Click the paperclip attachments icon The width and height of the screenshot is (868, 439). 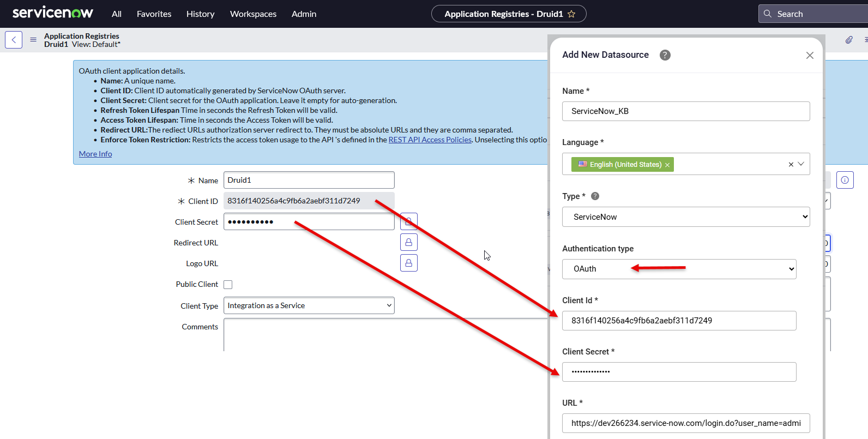(x=849, y=40)
